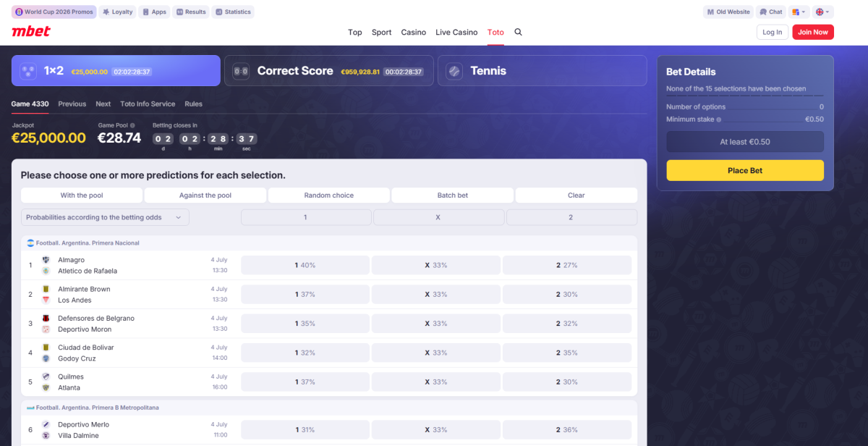Click the Los Andes crest
The image size is (868, 446).
[x=46, y=300]
